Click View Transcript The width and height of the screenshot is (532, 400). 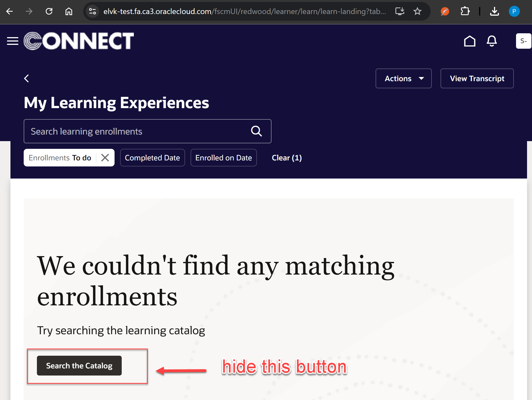[x=477, y=78]
